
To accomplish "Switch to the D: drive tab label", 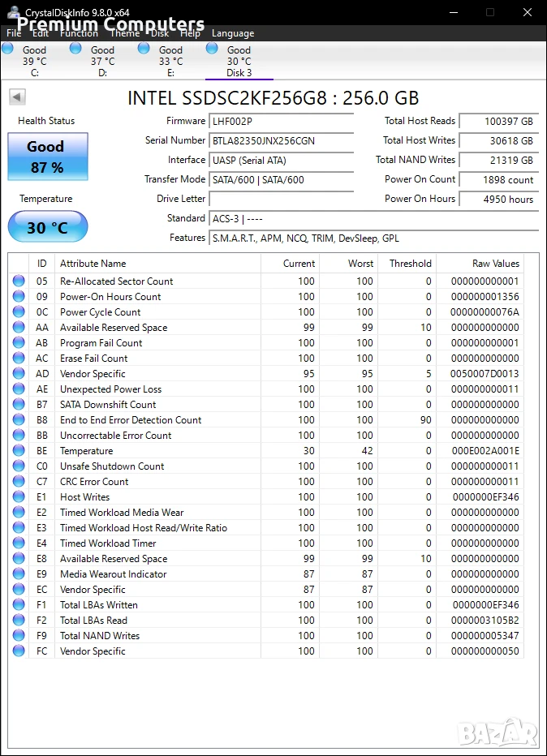I will tap(103, 73).
